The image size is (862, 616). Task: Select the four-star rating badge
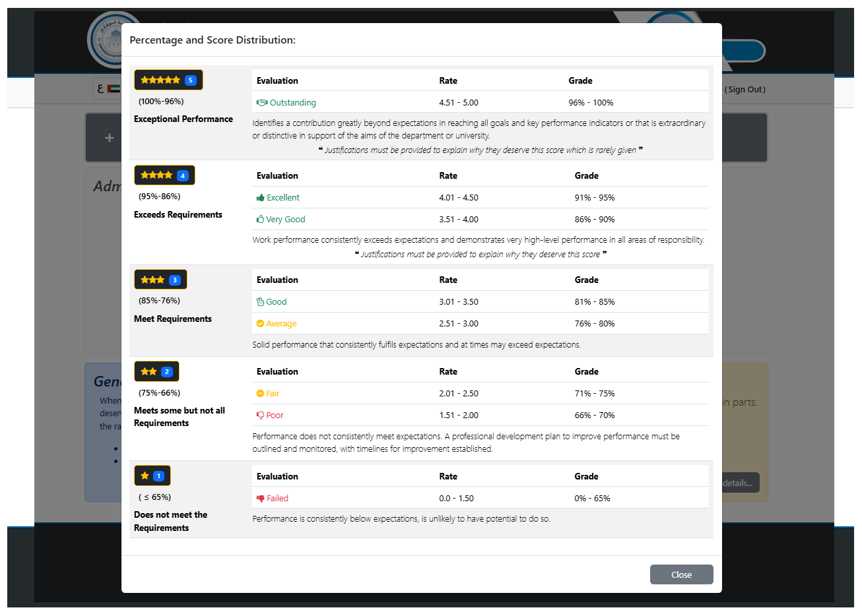[x=164, y=175]
